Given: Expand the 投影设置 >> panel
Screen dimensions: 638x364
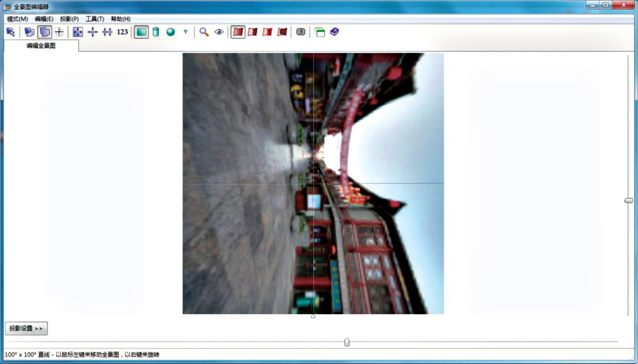Looking at the screenshot, I should click(x=26, y=328).
